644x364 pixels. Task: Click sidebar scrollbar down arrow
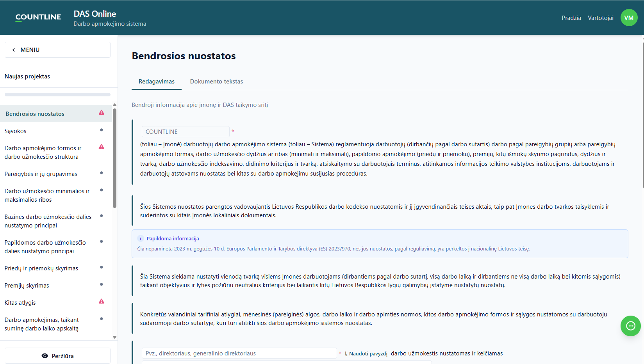click(114, 337)
